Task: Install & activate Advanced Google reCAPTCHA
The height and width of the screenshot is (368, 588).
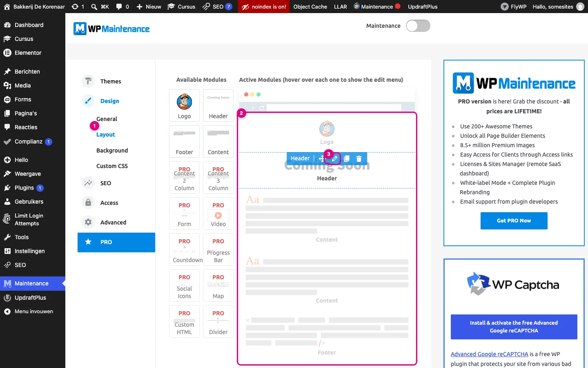Action: [514, 327]
